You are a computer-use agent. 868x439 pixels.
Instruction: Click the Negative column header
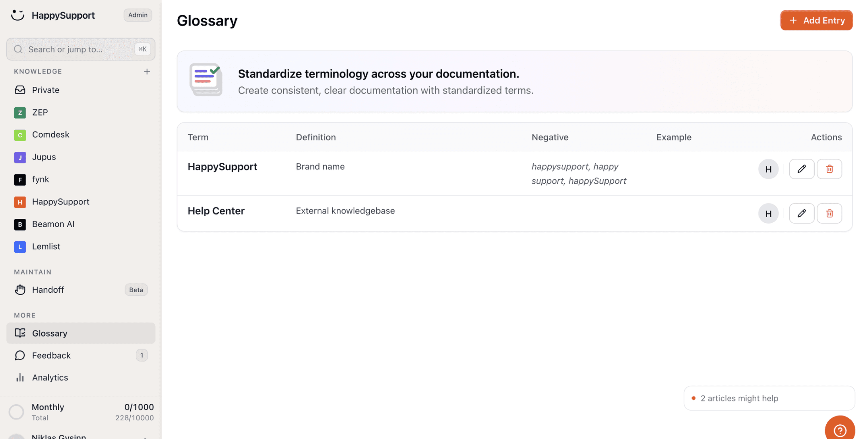click(550, 137)
